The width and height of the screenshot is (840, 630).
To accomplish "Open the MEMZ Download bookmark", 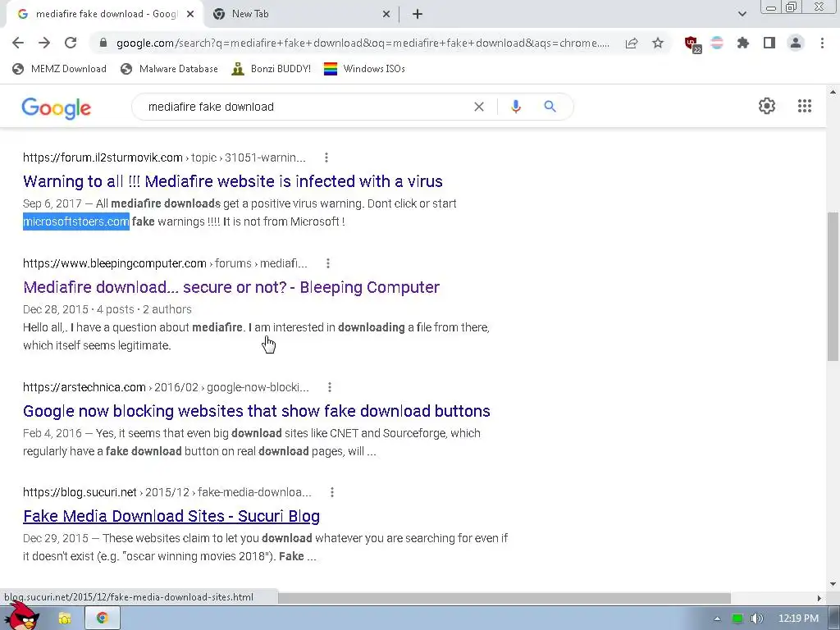I will click(59, 69).
